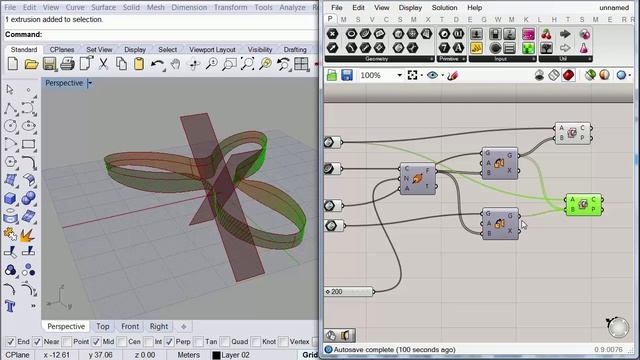
Task: Toggle the Mid osnap checkbox
Action: pos(96,341)
